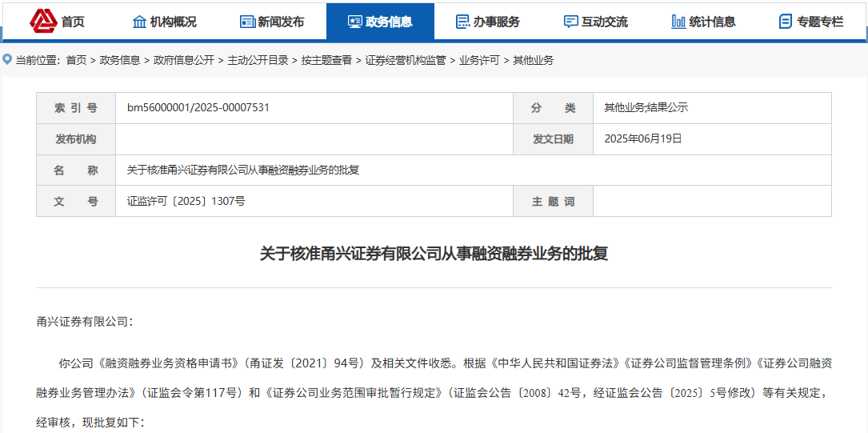Screen dimensions: 868x433
Task: Click the line 经审核，现批复如下：
Action: point(90,423)
